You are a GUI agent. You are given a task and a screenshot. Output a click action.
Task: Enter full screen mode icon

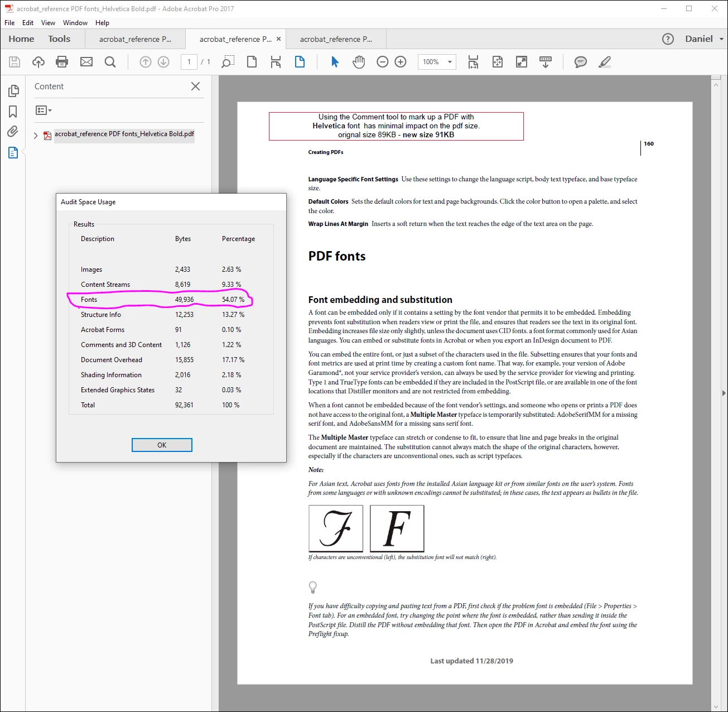(522, 62)
